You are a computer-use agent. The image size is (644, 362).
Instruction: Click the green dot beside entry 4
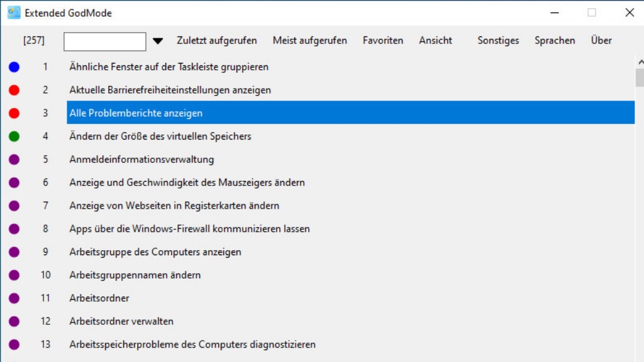click(14, 136)
